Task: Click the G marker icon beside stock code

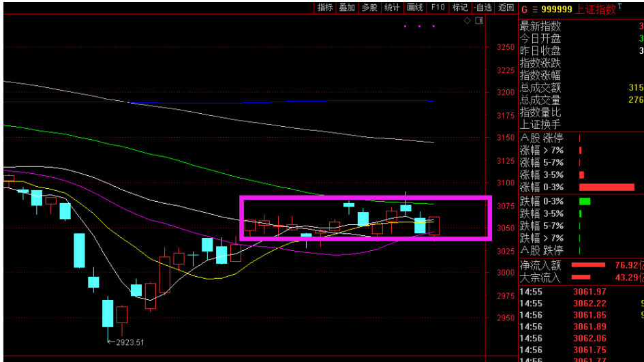Action: point(525,10)
